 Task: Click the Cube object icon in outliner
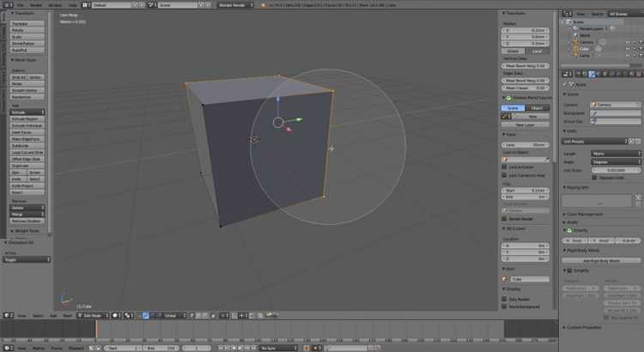click(x=575, y=49)
